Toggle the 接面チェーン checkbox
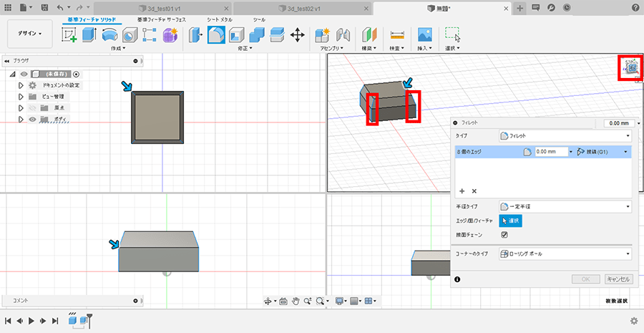The image size is (644, 333). point(504,234)
